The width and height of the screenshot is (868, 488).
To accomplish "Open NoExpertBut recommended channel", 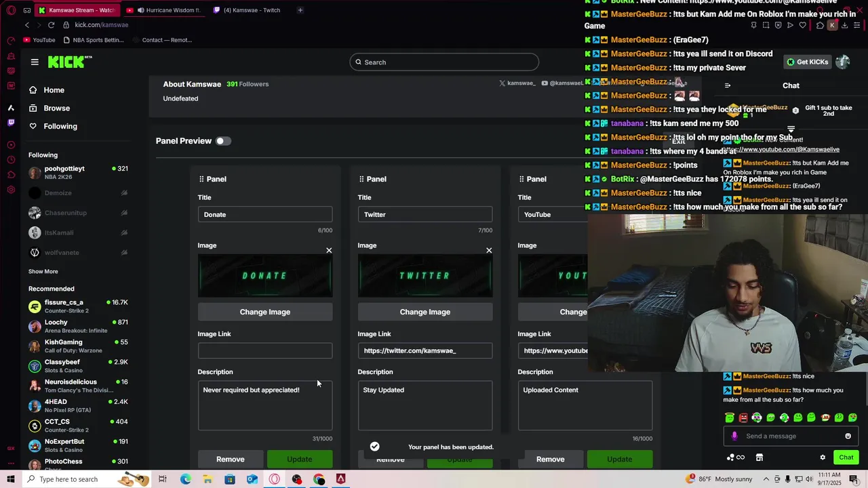I will [x=78, y=445].
